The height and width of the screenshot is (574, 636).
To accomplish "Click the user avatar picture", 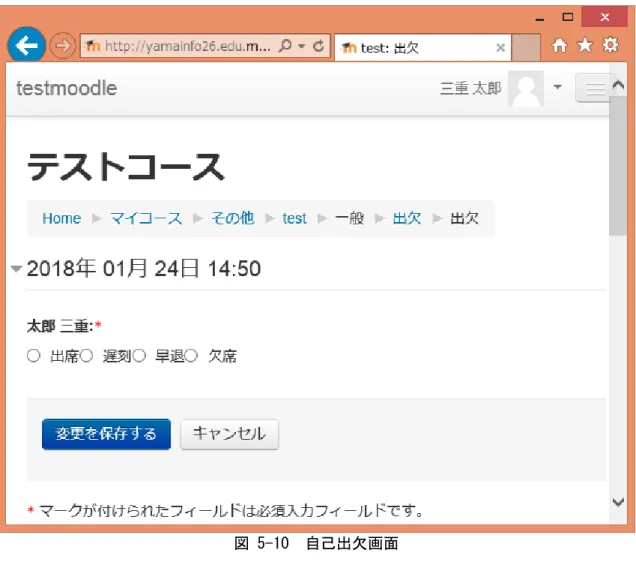I will (526, 88).
